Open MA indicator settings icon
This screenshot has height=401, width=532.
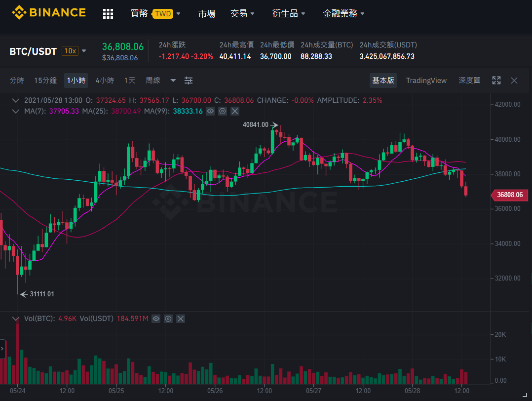[x=223, y=111]
